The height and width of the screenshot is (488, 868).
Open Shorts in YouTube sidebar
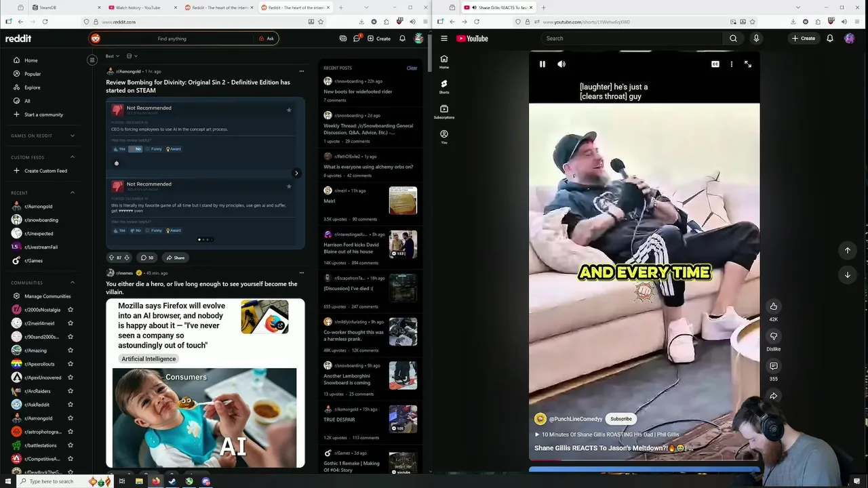(444, 86)
